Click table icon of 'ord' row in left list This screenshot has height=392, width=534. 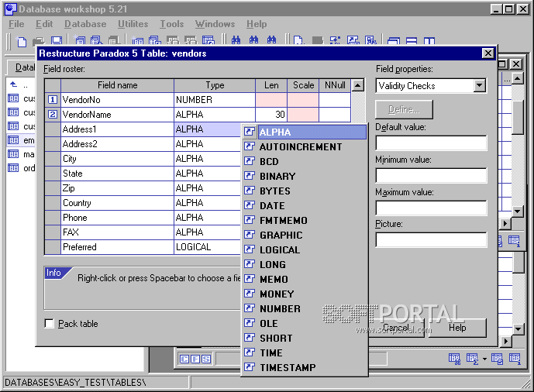pos(13,168)
